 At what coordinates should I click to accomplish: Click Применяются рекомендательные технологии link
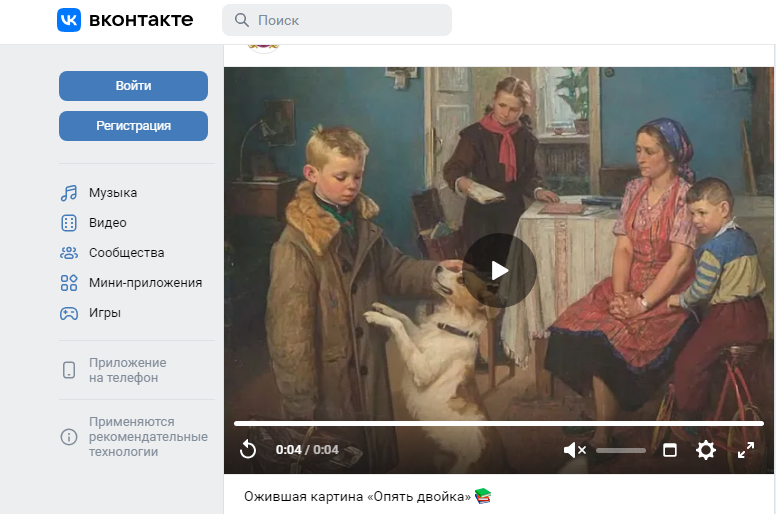[147, 437]
